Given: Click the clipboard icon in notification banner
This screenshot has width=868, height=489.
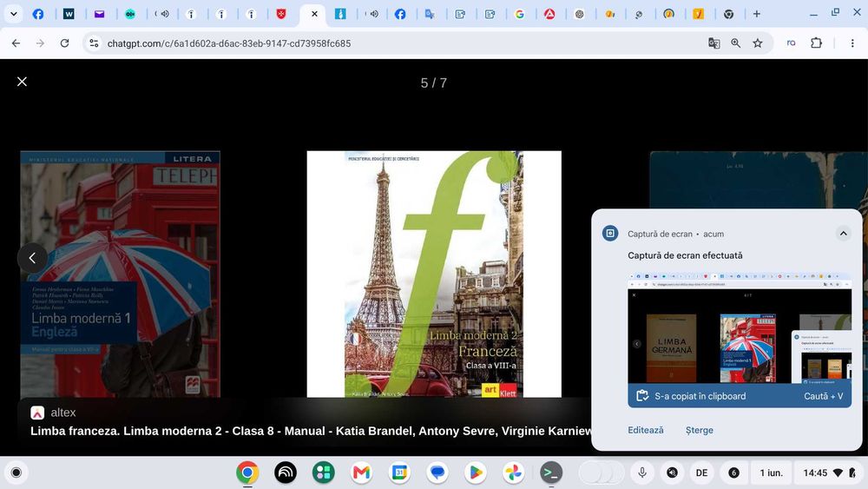Looking at the screenshot, I should pyautogui.click(x=642, y=396).
